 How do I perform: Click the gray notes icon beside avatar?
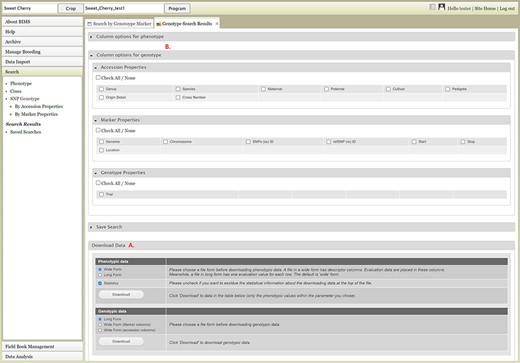point(432,7)
